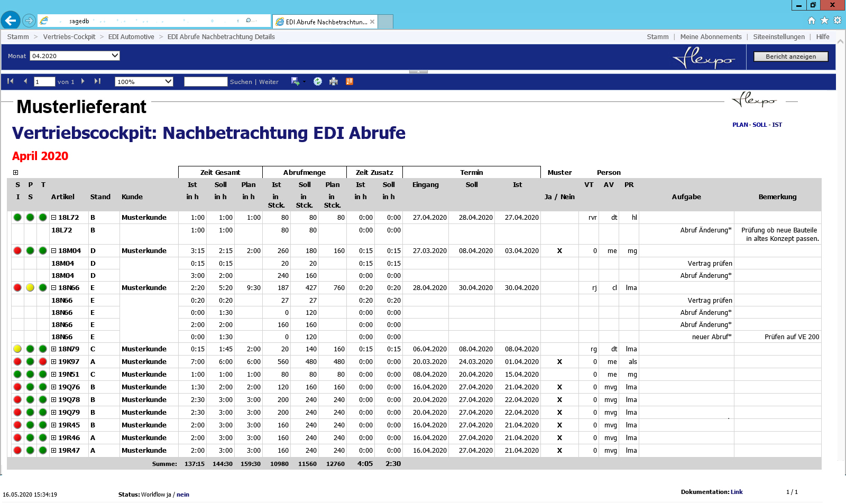Open Hilfe menu
The image size is (846, 504).
(x=823, y=36)
